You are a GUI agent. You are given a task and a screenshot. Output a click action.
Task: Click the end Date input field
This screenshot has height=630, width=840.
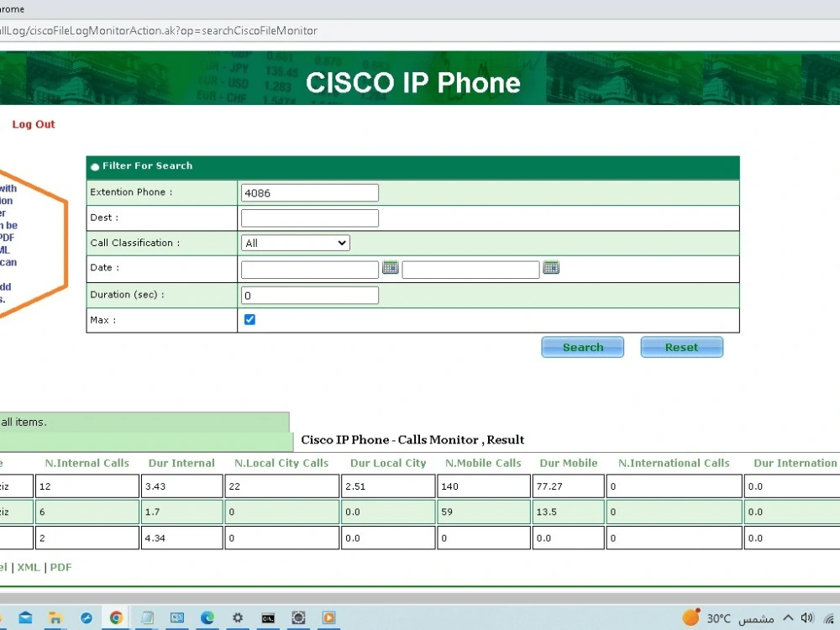click(x=470, y=270)
